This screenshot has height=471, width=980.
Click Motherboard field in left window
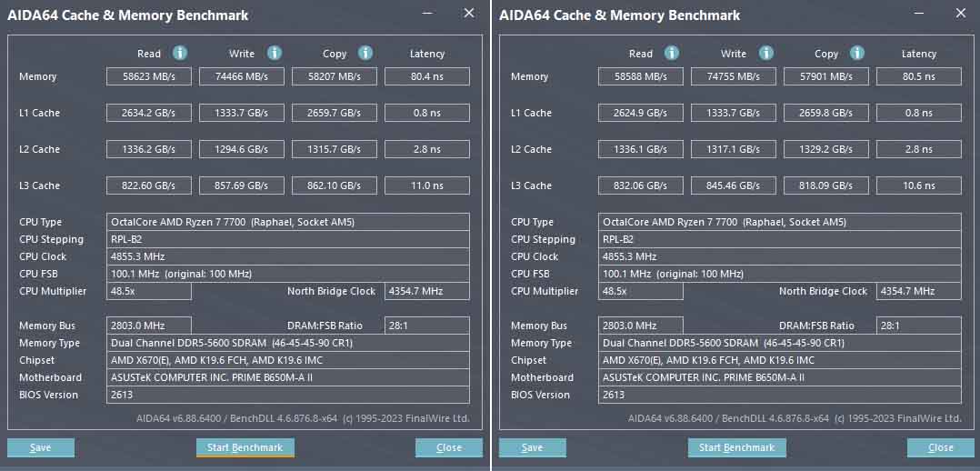pos(288,378)
